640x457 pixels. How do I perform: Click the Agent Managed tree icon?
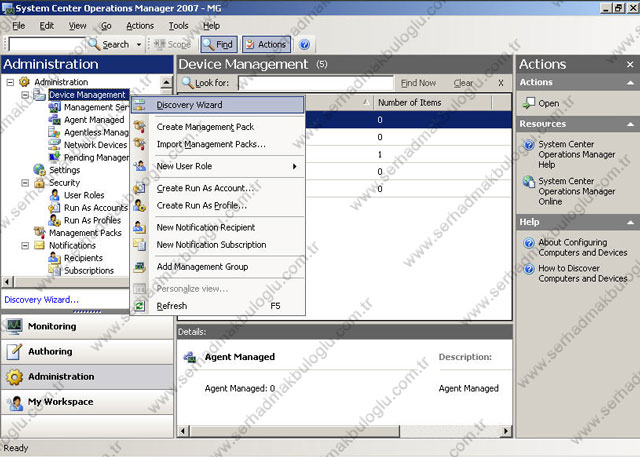tap(54, 120)
